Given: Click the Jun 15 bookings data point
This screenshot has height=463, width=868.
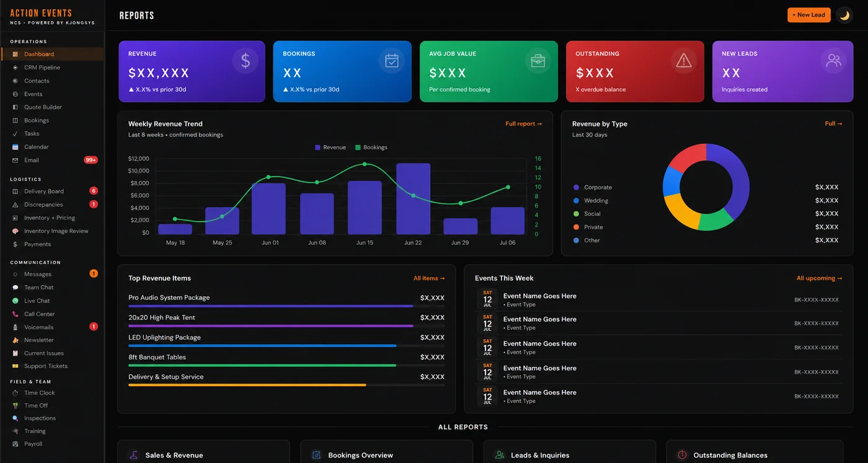Looking at the screenshot, I should (365, 164).
